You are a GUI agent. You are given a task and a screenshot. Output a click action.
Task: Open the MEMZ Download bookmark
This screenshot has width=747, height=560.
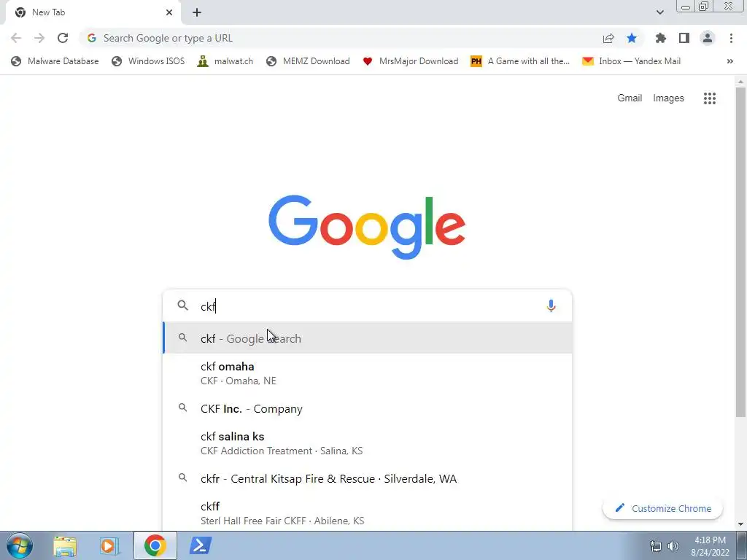309,61
